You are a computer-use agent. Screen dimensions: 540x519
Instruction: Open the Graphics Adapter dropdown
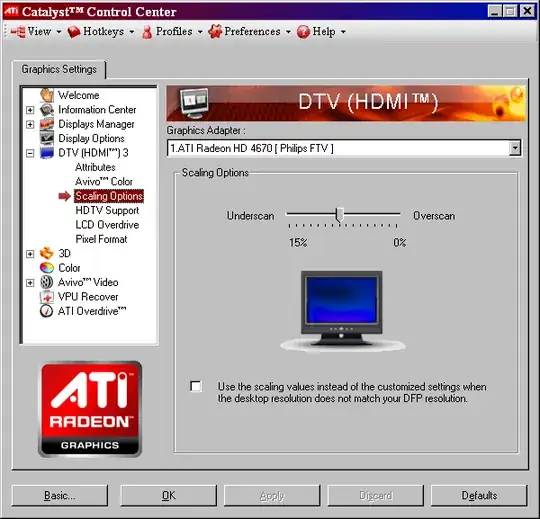point(515,148)
